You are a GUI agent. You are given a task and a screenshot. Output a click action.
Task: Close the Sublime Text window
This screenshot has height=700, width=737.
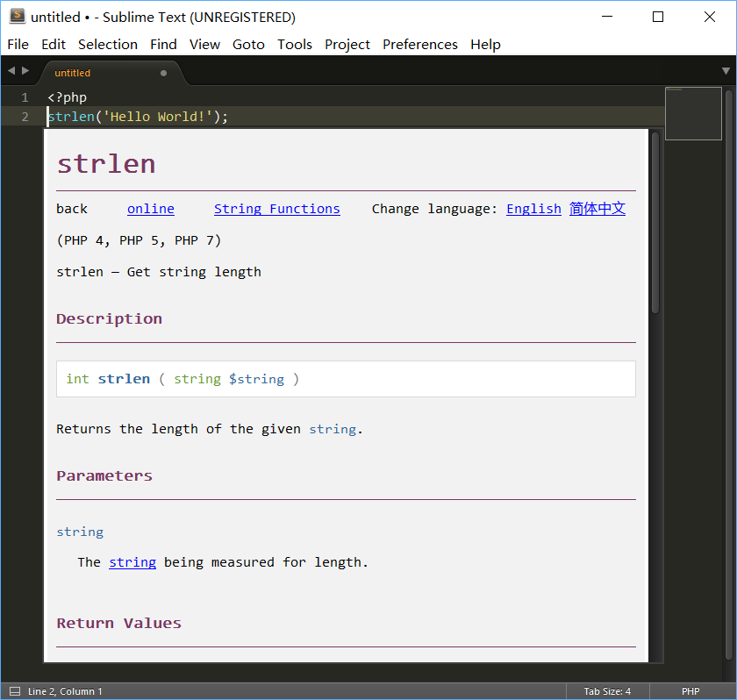pyautogui.click(x=710, y=17)
